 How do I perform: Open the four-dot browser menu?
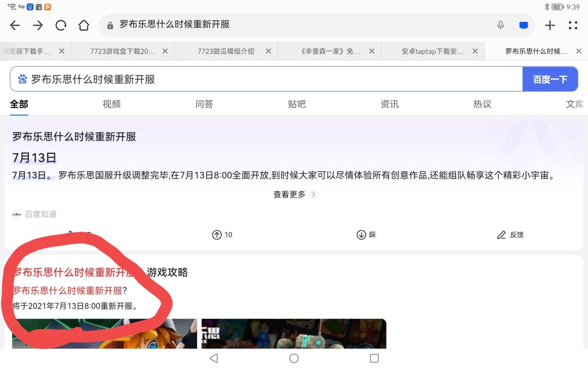573,25
